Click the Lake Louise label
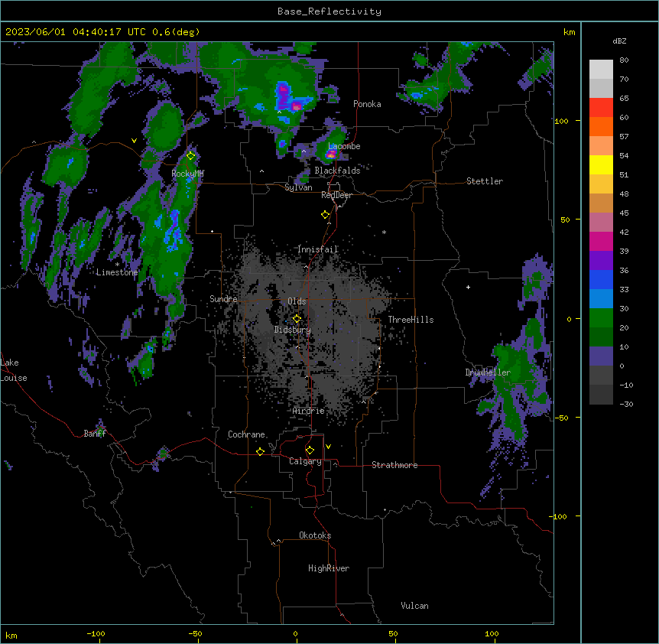659x644 pixels. 14,370
